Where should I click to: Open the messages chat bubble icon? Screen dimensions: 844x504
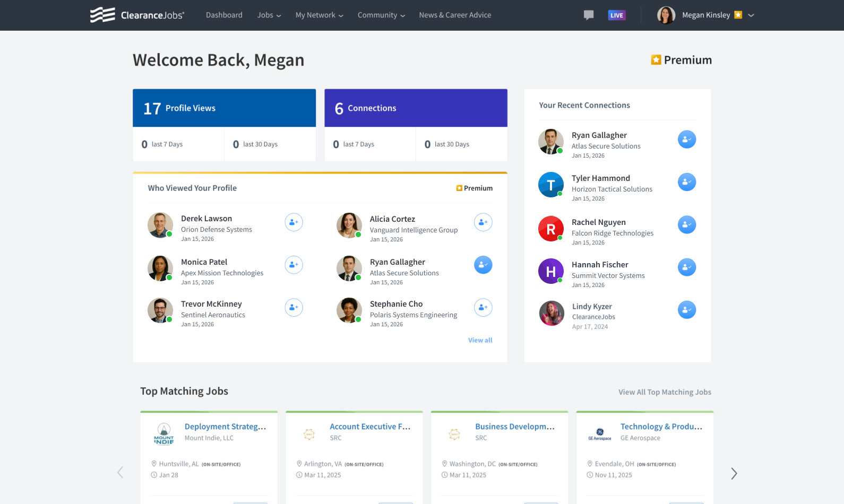[x=589, y=15]
